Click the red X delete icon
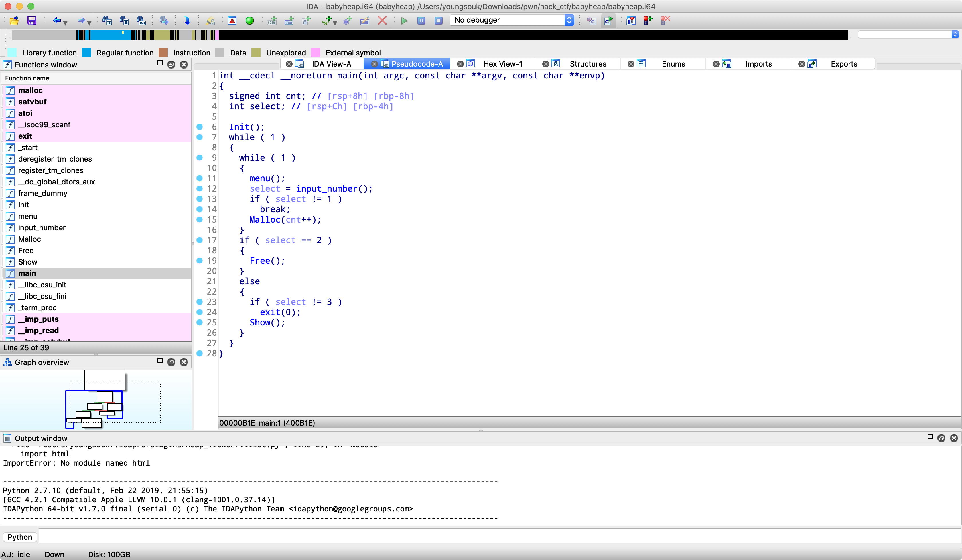The height and width of the screenshot is (560, 962). coord(382,20)
